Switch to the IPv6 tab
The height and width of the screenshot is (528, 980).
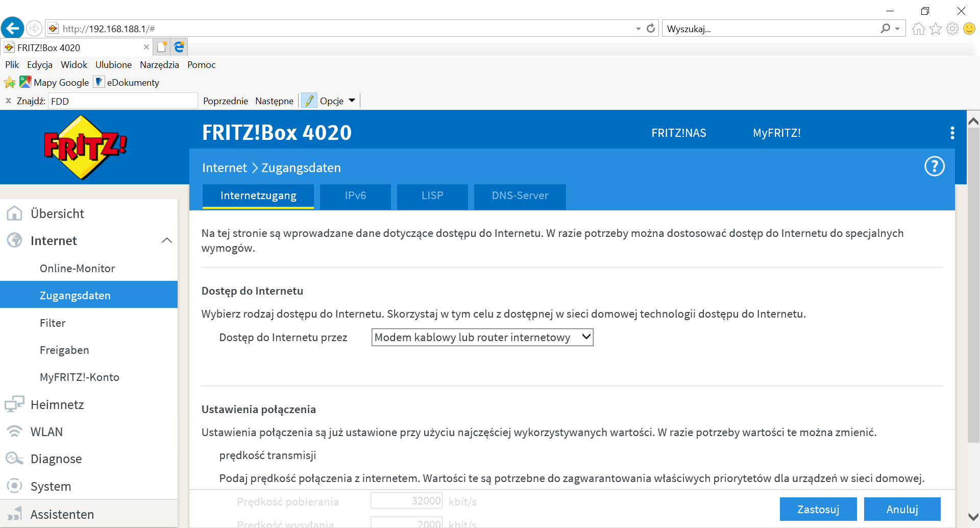click(x=355, y=196)
